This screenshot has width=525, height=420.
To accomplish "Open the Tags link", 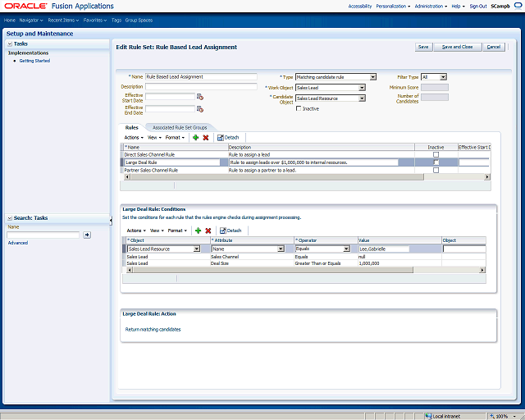I will [116, 20].
